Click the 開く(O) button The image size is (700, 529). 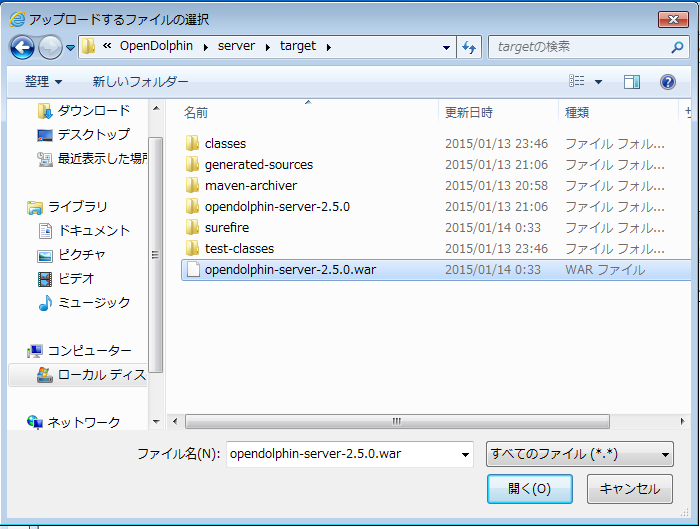pos(529,489)
